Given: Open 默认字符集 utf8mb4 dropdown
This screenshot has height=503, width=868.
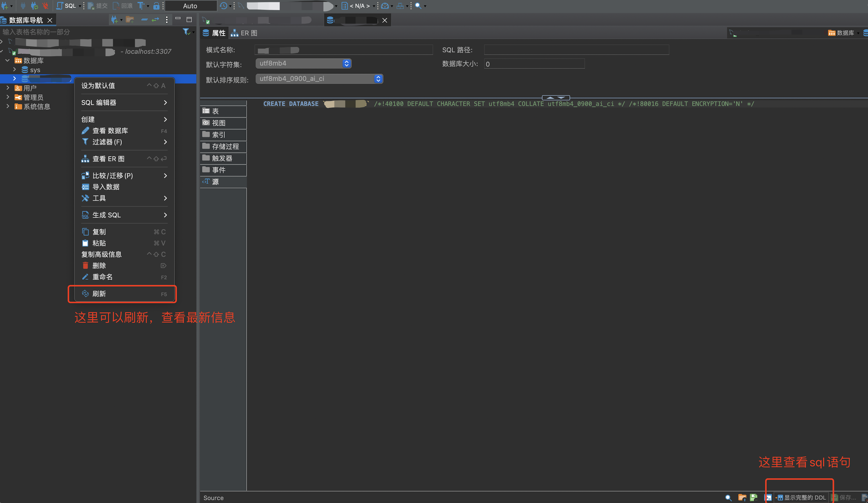Looking at the screenshot, I should (x=303, y=63).
